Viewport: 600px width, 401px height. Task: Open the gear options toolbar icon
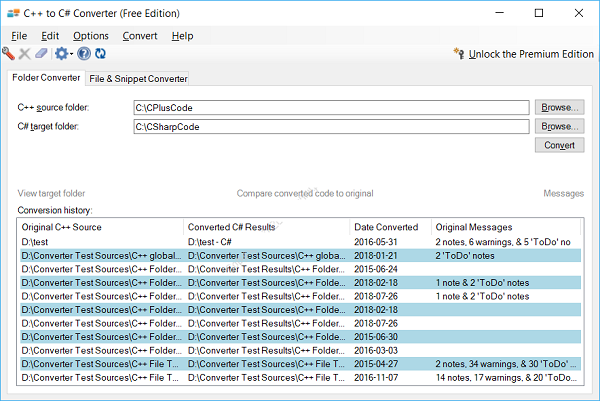point(61,54)
